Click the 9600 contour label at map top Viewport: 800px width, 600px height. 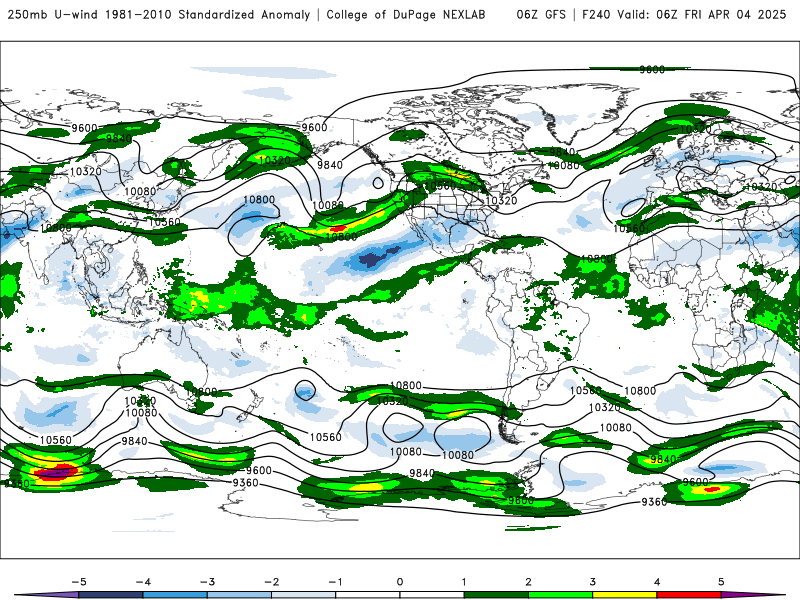[652, 69]
